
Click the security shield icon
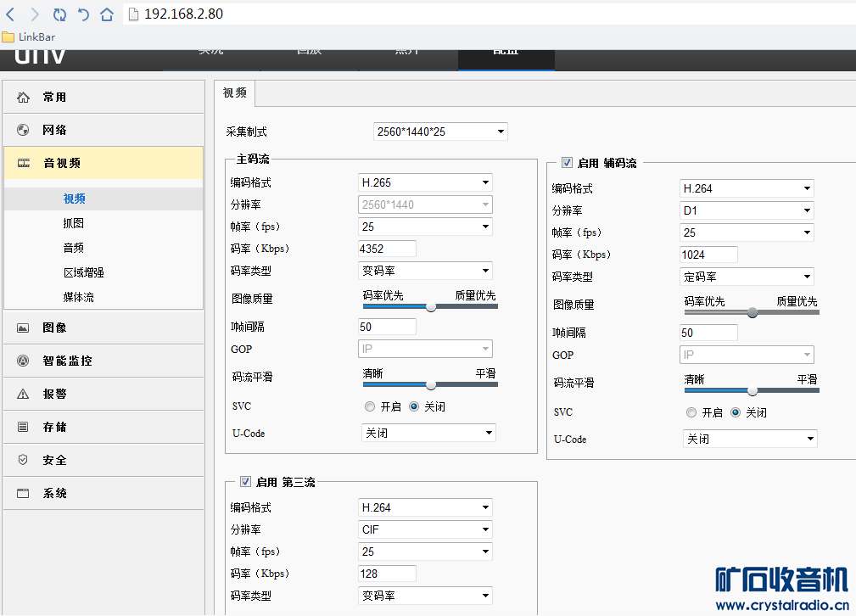tap(23, 460)
